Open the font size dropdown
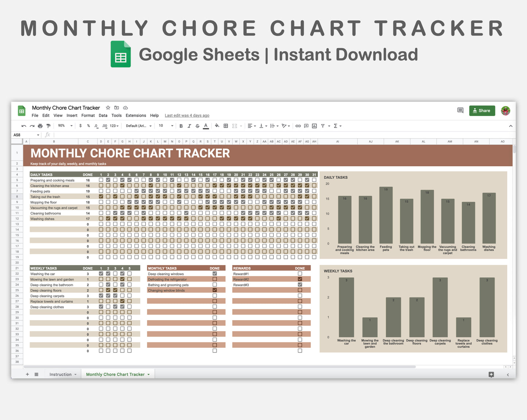This screenshot has width=527, height=420. point(165,126)
